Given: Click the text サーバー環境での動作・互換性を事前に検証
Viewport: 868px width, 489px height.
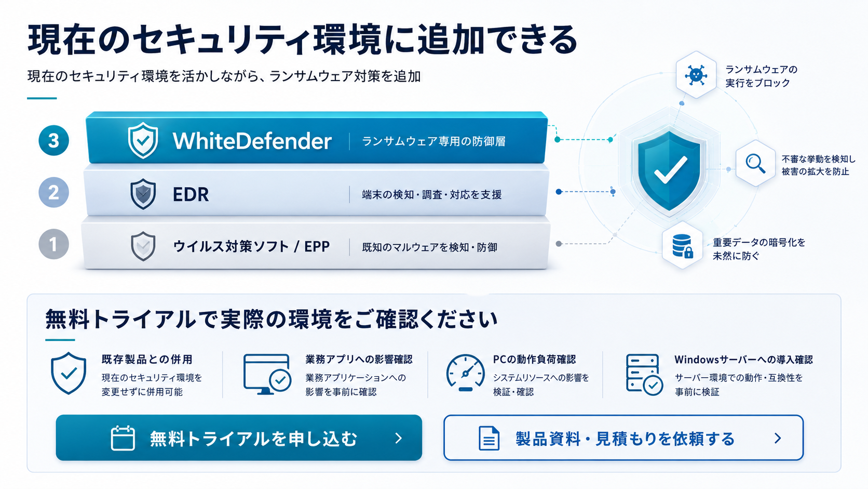Looking at the screenshot, I should (739, 385).
